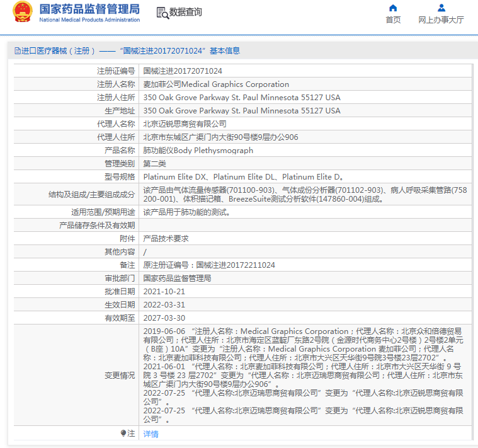Click the national emblem logo

(x=22, y=13)
